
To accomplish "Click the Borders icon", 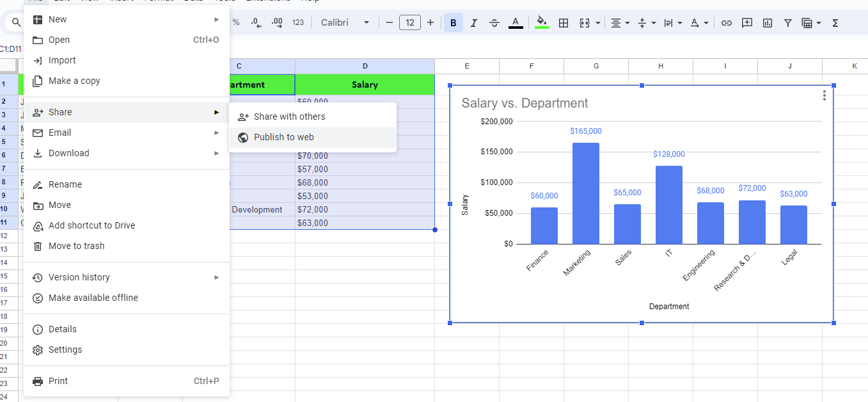I will click(x=564, y=22).
